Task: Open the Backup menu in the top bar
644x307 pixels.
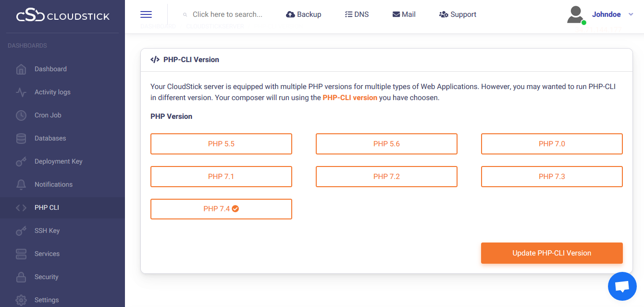Action: tap(303, 14)
